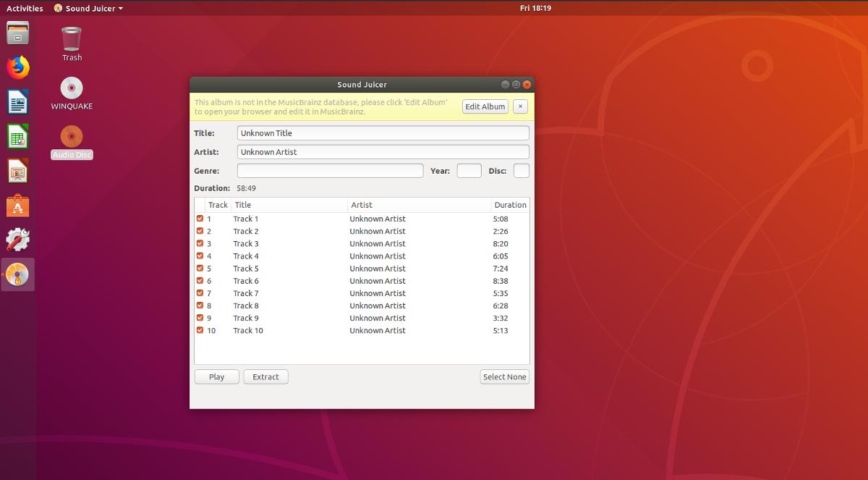Open LibreOffice Calc from the dock

coord(17,136)
